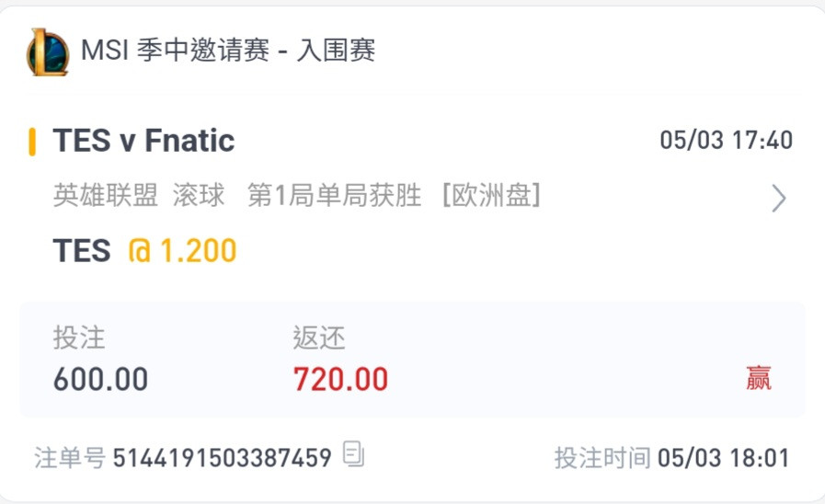Screen dimensions: 825x504
Task: Select bet number 5144191503387459
Action: [222, 458]
